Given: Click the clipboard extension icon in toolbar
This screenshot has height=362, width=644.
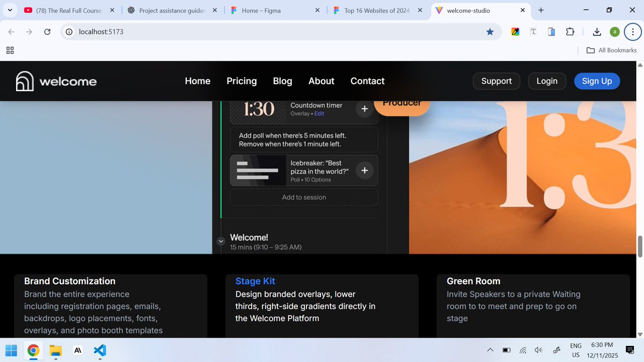Looking at the screenshot, I should pos(551,32).
